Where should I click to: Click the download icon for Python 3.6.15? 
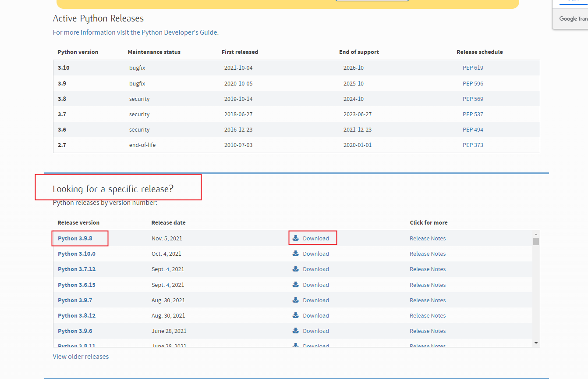(296, 285)
